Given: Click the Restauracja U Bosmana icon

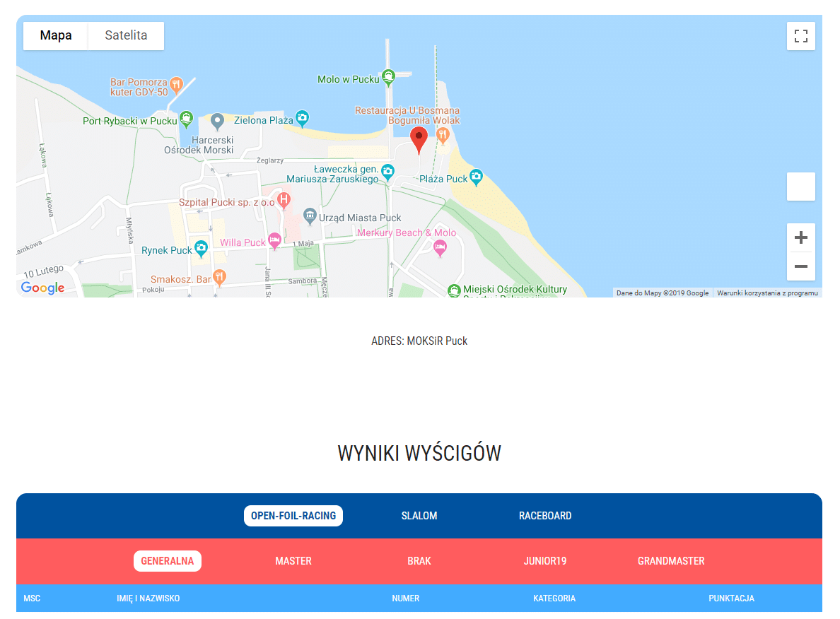Looking at the screenshot, I should (443, 136).
